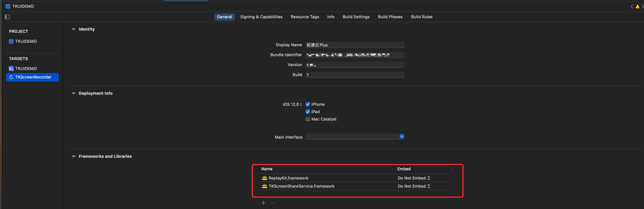This screenshot has height=209, width=644.
Task: Click the remove framework minus button
Action: click(x=273, y=203)
